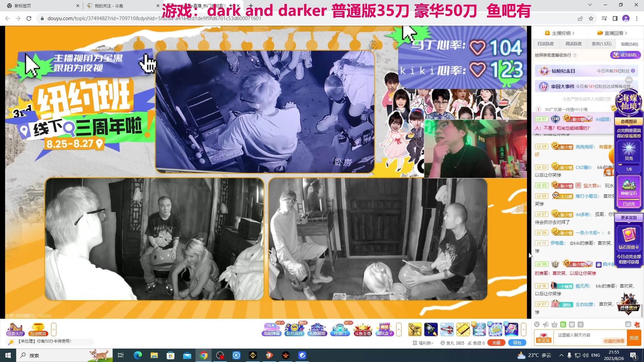Open 直播回看 replay link
Screen dimensions: 644x362
612,33
